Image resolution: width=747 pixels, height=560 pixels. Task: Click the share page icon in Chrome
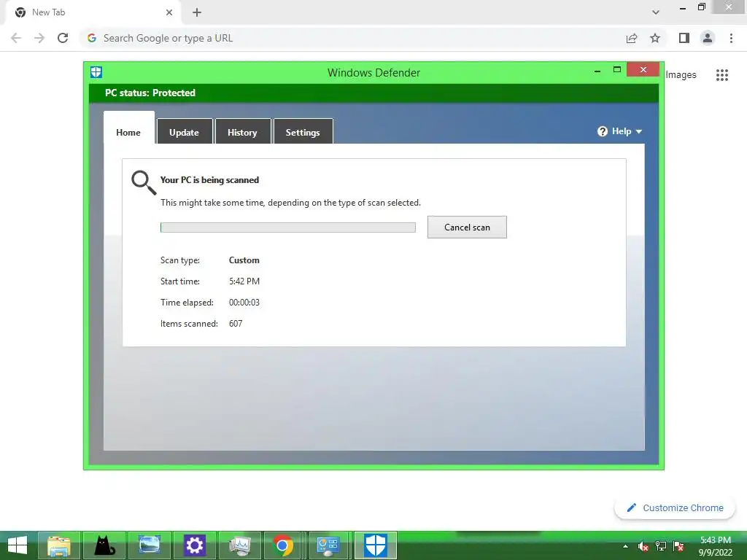coord(632,38)
